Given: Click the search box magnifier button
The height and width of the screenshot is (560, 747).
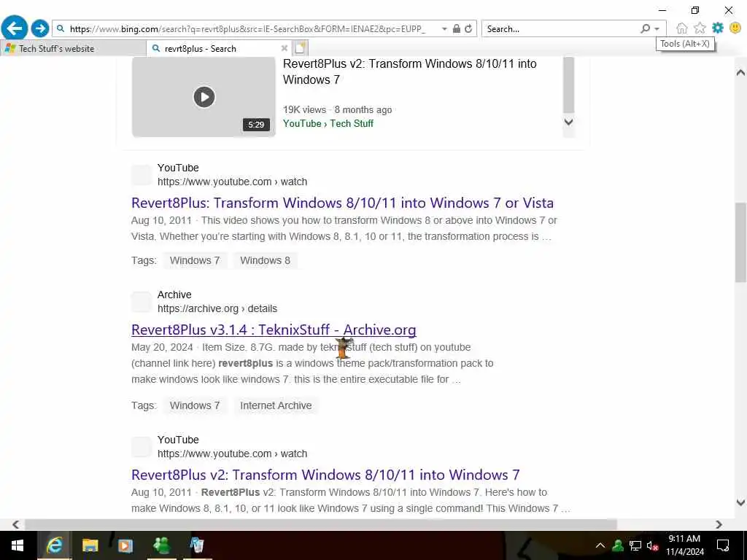Looking at the screenshot, I should pyautogui.click(x=645, y=28).
